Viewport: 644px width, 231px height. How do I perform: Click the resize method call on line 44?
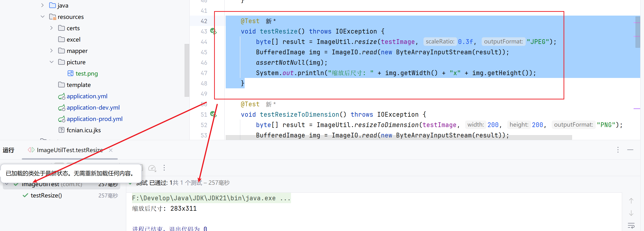coord(366,42)
